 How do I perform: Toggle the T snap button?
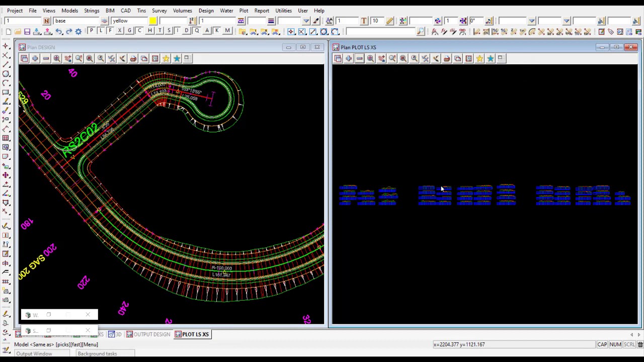[x=159, y=31]
